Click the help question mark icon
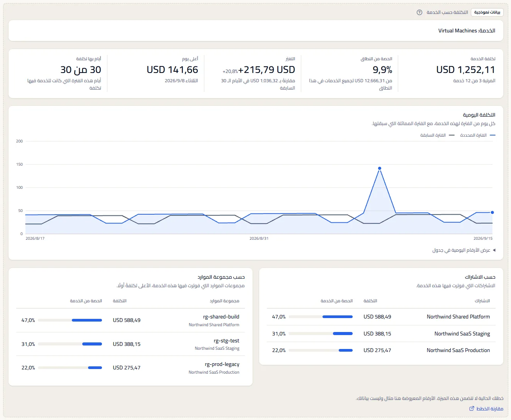 point(419,12)
